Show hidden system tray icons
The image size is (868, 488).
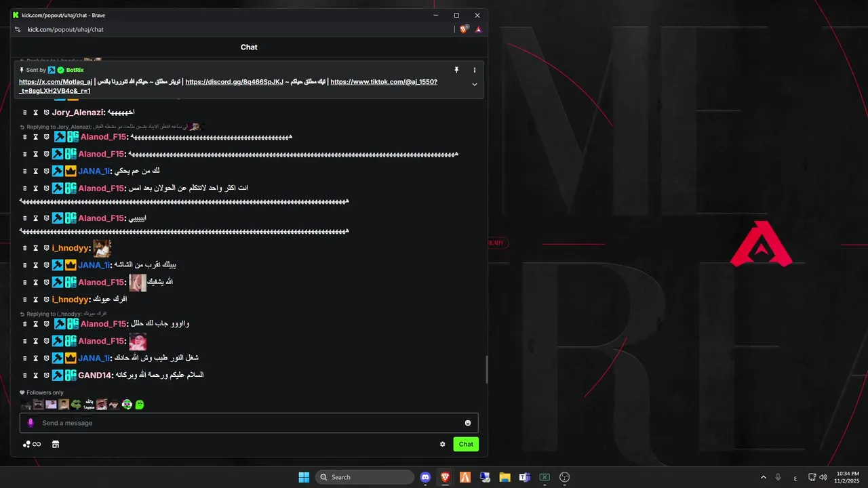coord(764,477)
